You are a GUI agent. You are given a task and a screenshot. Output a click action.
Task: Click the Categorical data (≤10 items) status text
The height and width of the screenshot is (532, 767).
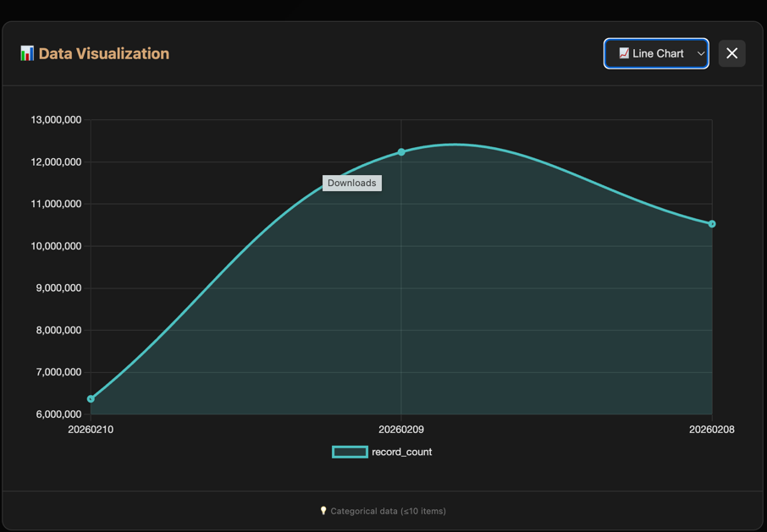click(x=388, y=511)
